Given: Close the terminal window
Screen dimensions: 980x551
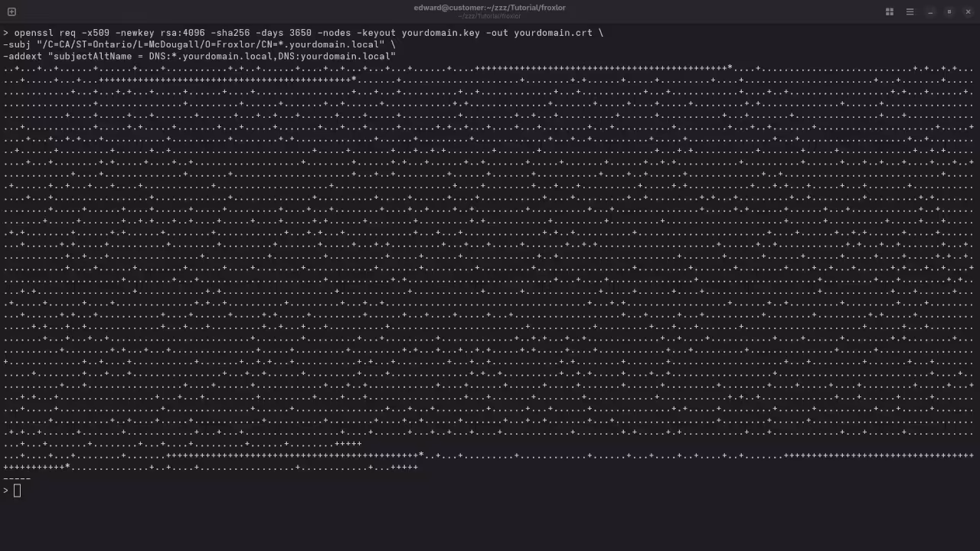Looking at the screenshot, I should click(x=968, y=11).
